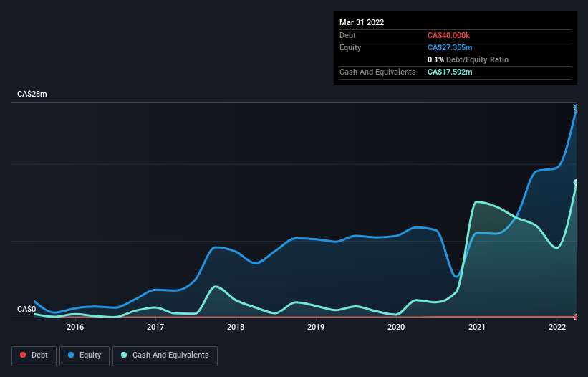Toggle the Equity series legend button
588x377 pixels.
85,355
